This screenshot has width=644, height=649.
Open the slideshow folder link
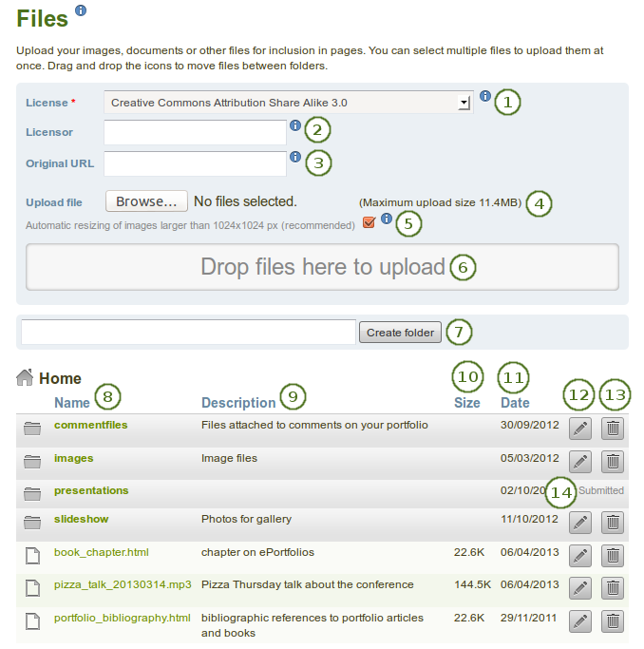[x=82, y=520]
